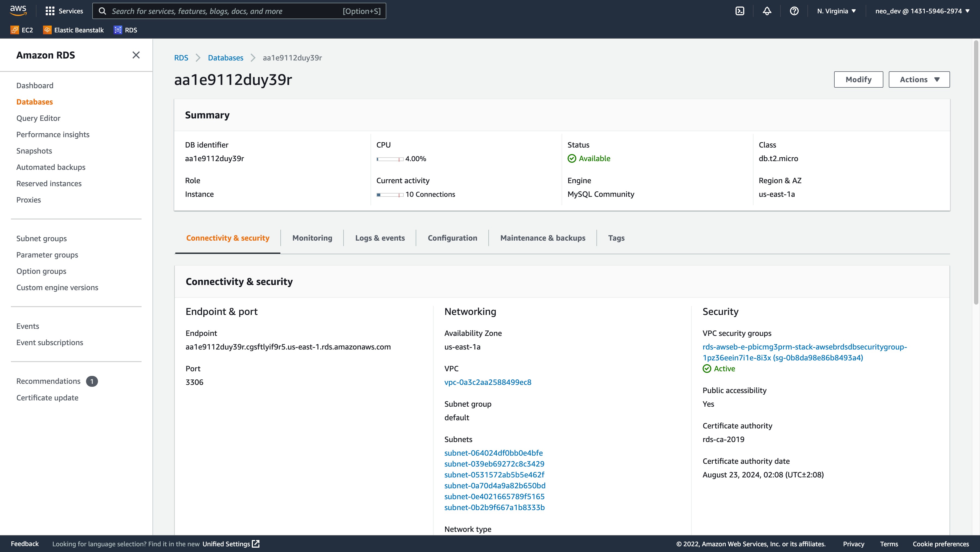980x552 pixels.
Task: Open Custom engine versions in the sidebar
Action: [57, 288]
